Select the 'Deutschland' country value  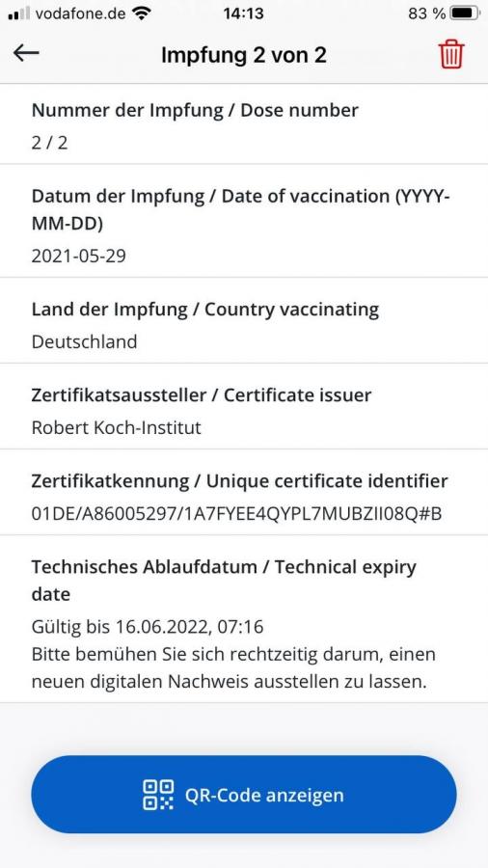pos(84,341)
